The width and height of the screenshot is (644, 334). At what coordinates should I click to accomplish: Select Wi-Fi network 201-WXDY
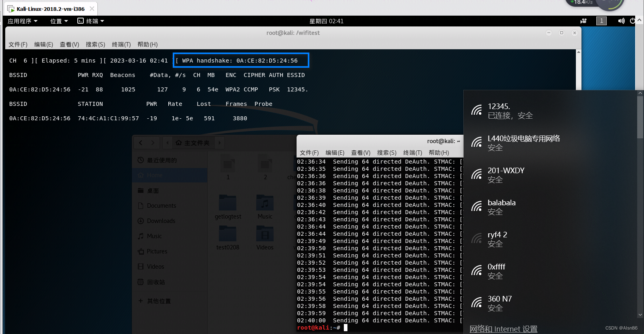point(550,175)
